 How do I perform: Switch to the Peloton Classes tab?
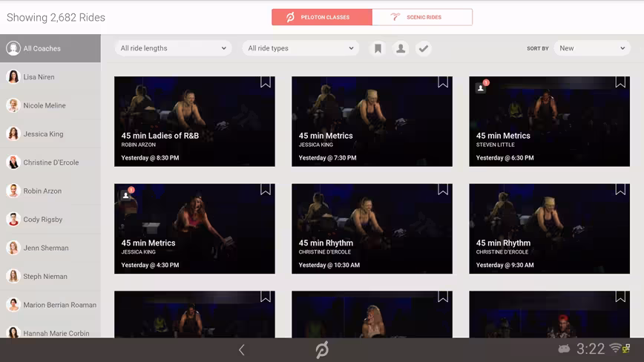click(322, 17)
